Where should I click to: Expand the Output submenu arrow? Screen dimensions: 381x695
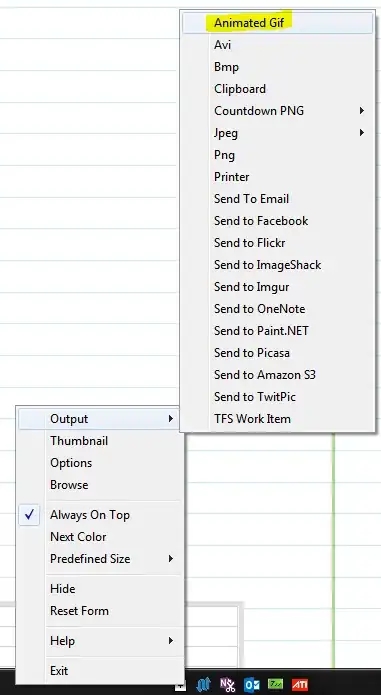click(x=171, y=418)
